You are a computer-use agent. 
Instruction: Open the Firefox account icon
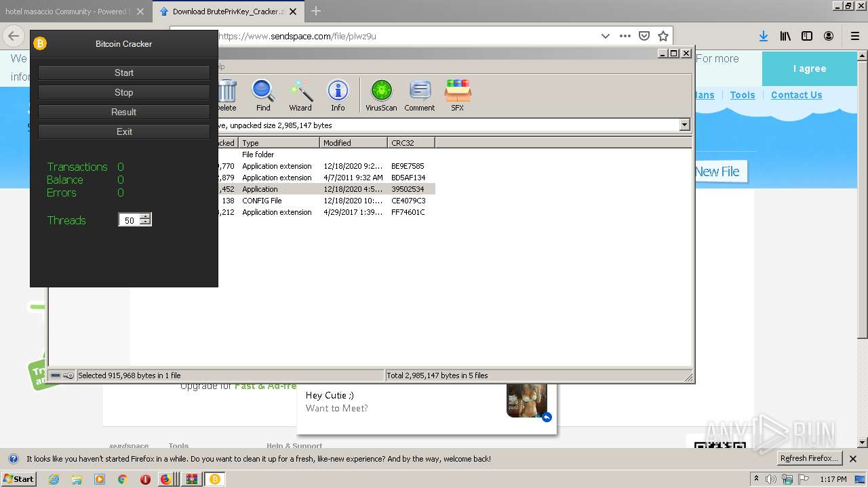pyautogui.click(x=829, y=36)
